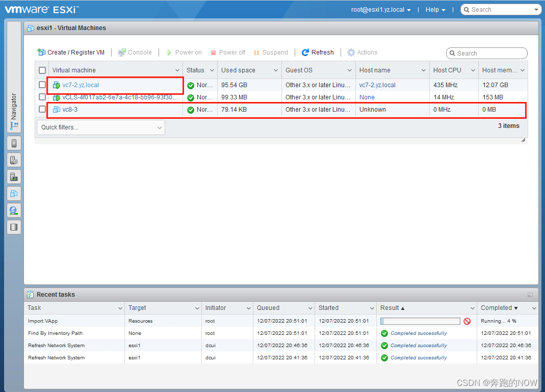Check the vCLS VM row checkbox

coord(42,97)
